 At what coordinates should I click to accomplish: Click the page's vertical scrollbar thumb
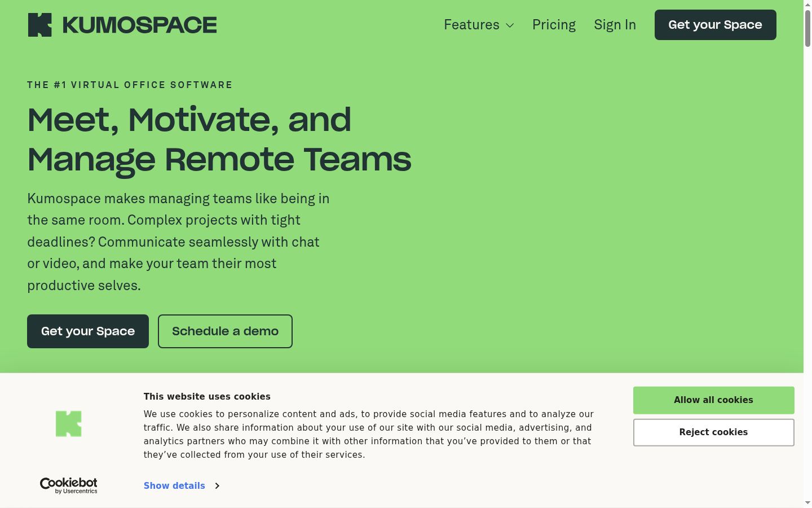(807, 28)
